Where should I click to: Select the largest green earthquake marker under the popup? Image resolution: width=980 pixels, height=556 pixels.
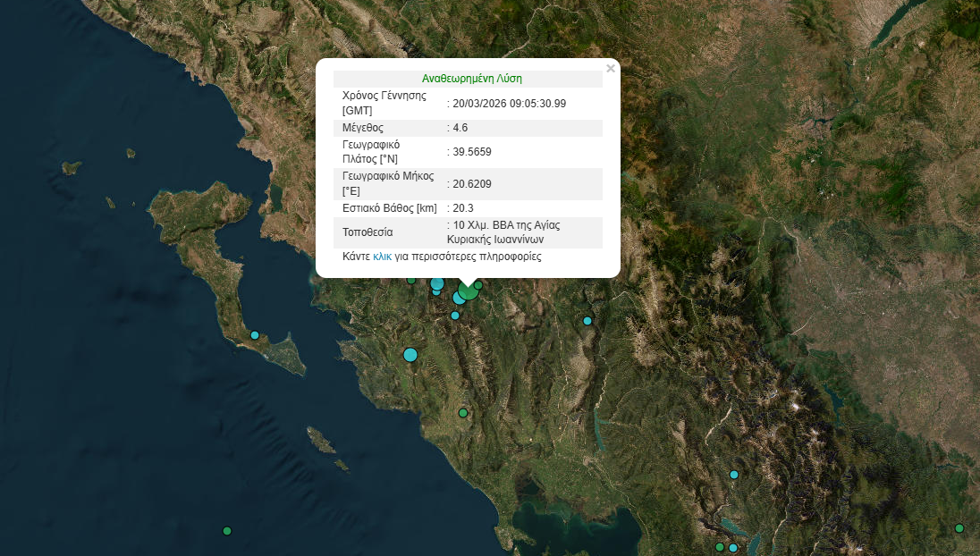tap(469, 291)
